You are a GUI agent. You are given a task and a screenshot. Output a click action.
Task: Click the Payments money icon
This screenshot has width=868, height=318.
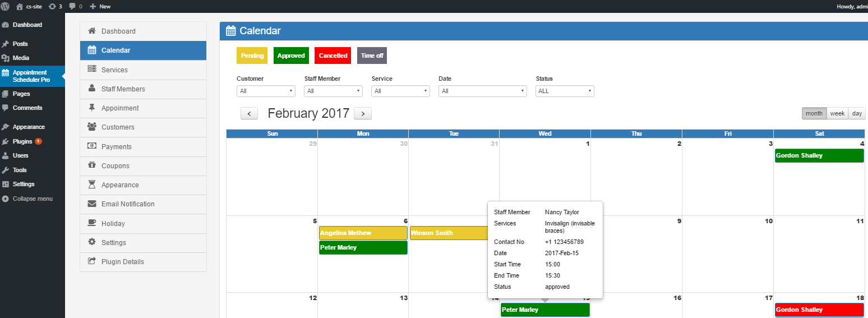pos(92,146)
